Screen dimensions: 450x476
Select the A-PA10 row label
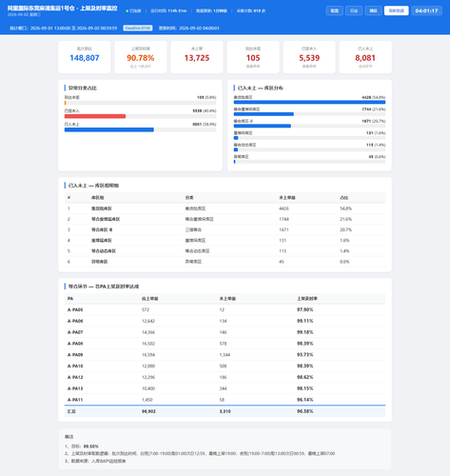[x=75, y=367]
